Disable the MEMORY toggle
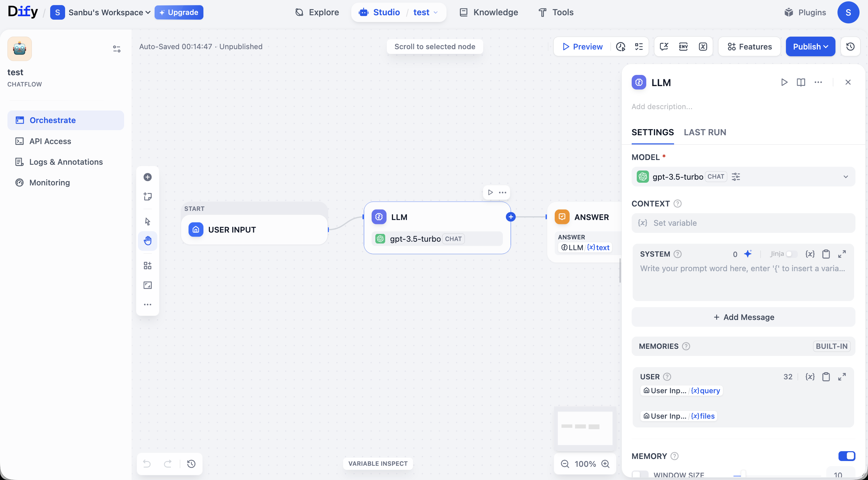Image resolution: width=868 pixels, height=480 pixels. [847, 456]
